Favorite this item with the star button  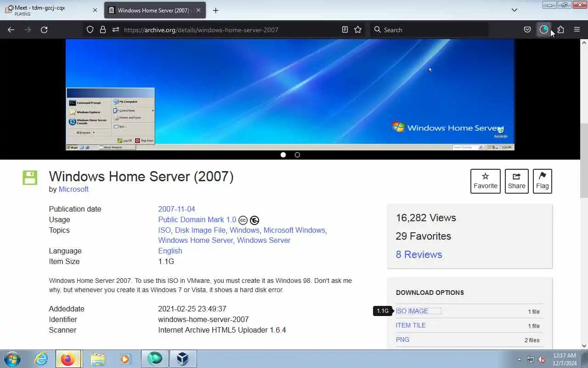(486, 181)
